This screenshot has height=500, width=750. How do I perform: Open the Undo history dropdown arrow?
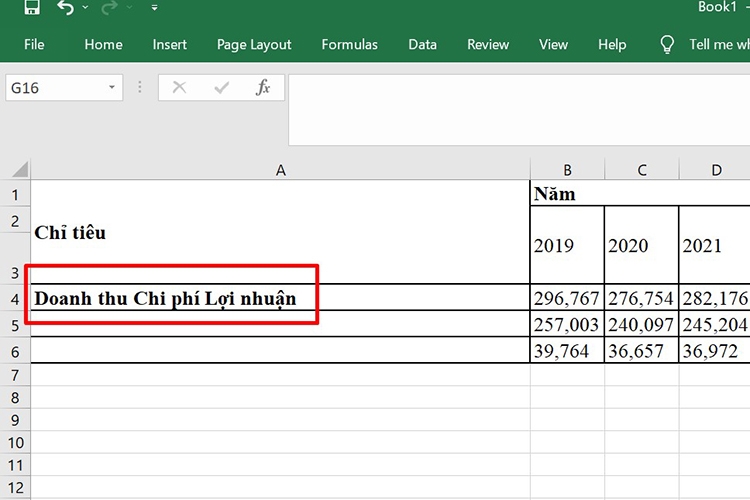click(85, 7)
